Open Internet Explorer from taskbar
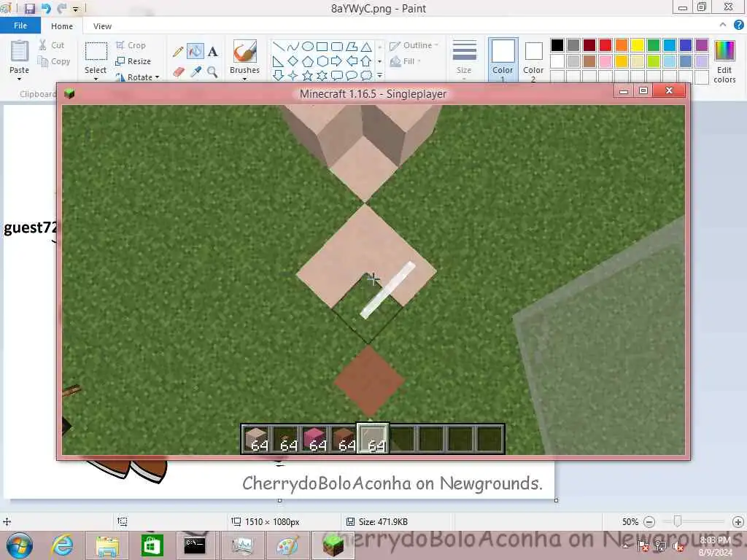Viewport: 747px width, 560px height. (63, 545)
